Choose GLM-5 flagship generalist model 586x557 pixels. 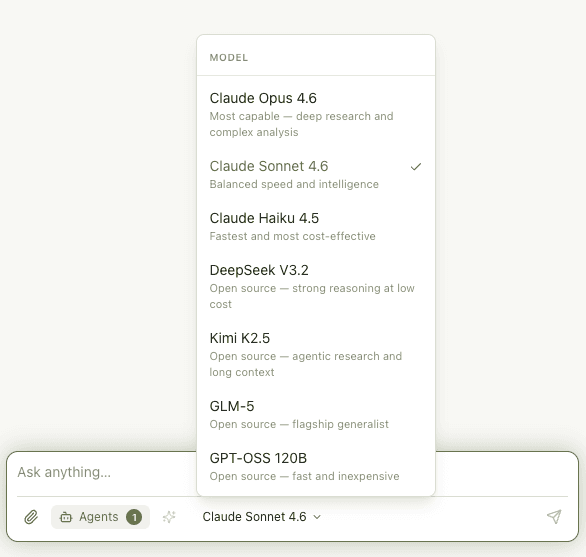coord(316,415)
